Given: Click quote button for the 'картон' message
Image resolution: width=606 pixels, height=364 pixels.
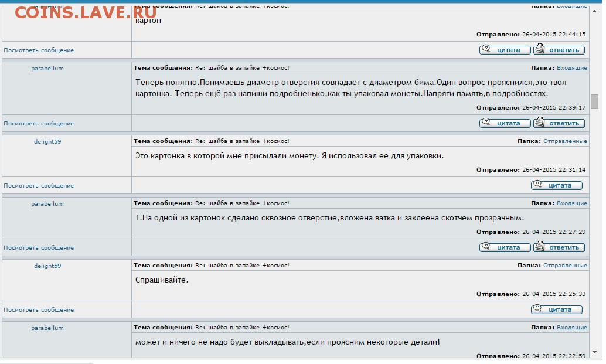Looking at the screenshot, I should click(x=505, y=50).
